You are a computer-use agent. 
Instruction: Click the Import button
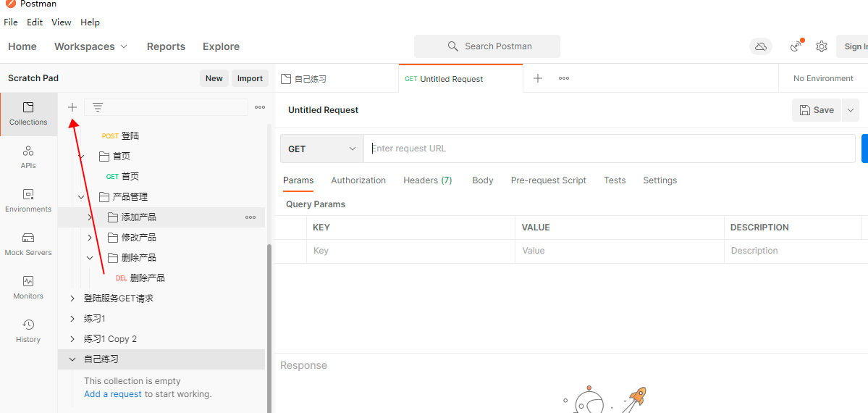click(250, 78)
